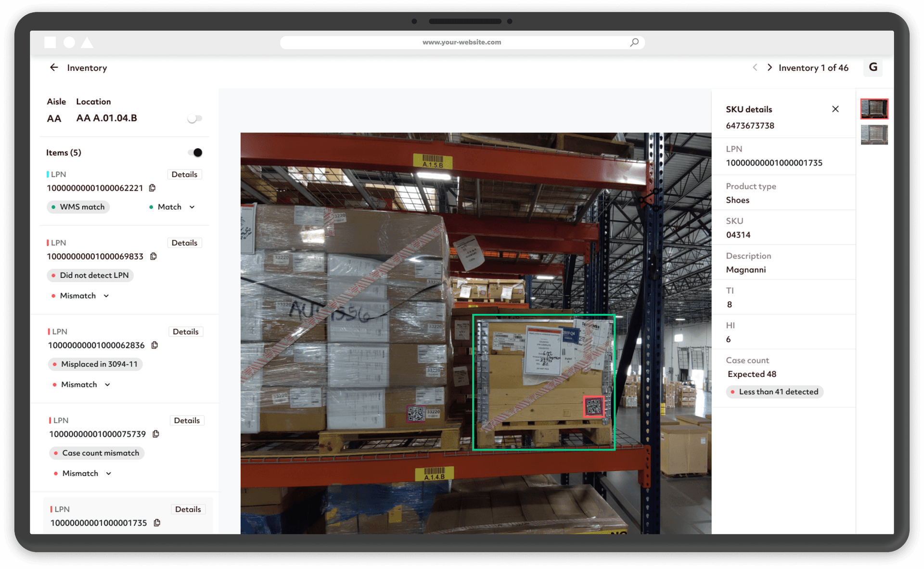The image size is (924, 569).
Task: Open Details for LPN ending 62221
Action: click(184, 174)
